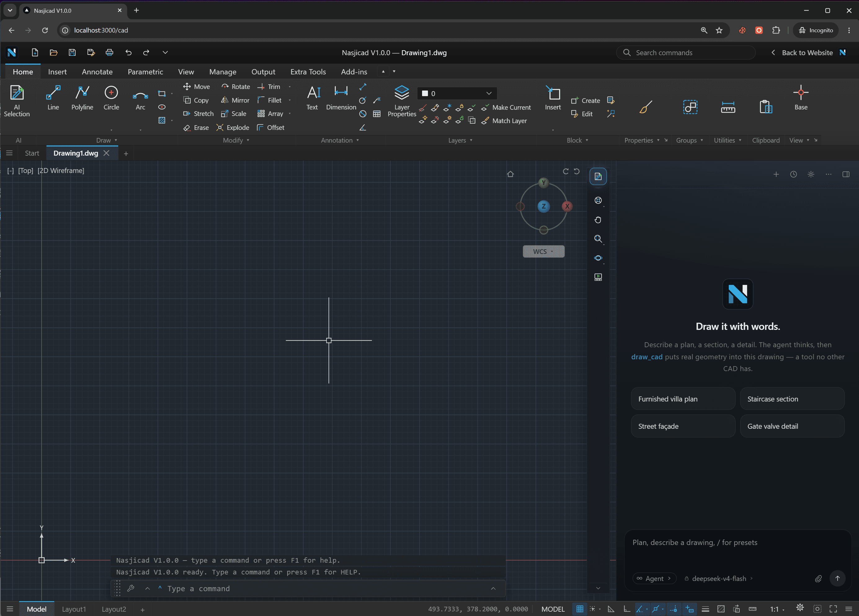The height and width of the screenshot is (616, 859).
Task: Attach a file with paperclip icon
Action: 818,578
